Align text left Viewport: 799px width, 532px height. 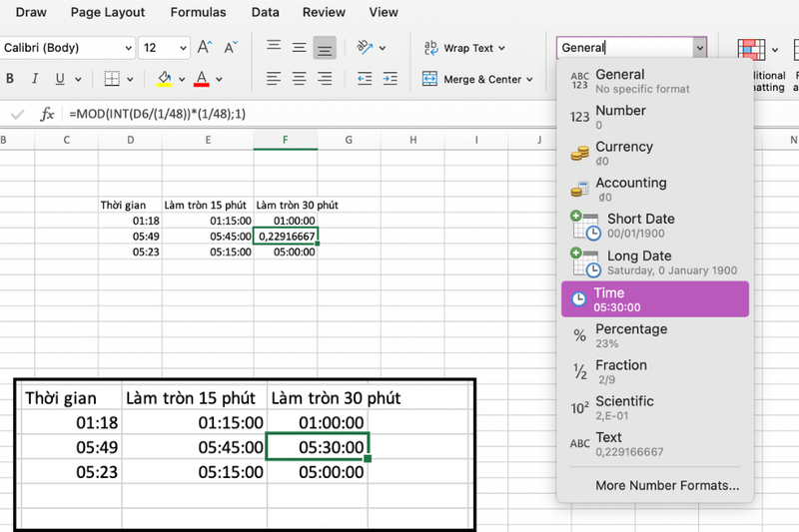tap(274, 79)
